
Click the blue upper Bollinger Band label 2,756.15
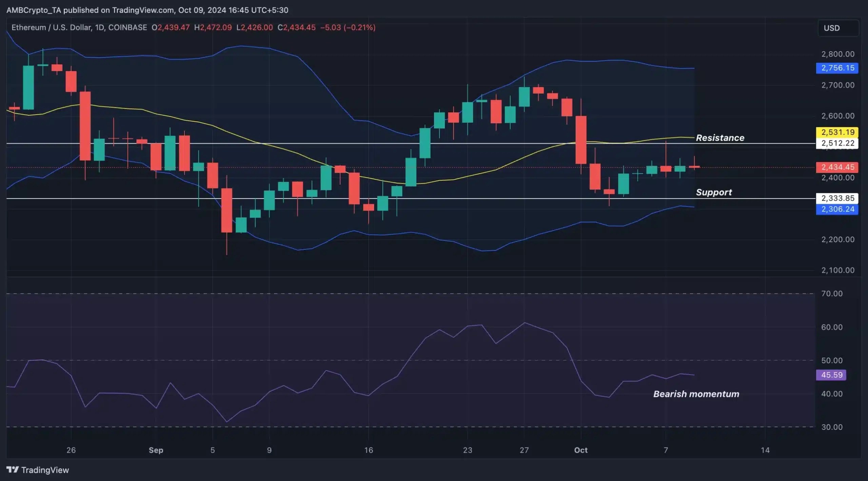pyautogui.click(x=837, y=68)
